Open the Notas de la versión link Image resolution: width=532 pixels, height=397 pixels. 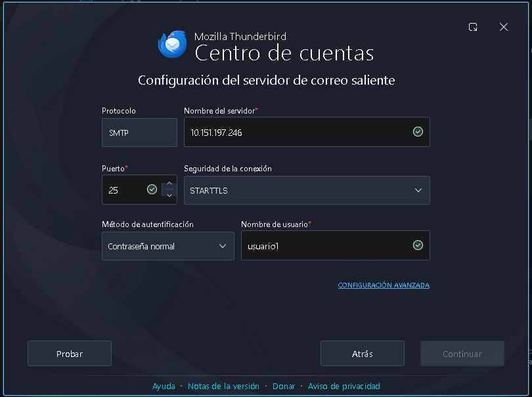(x=223, y=386)
